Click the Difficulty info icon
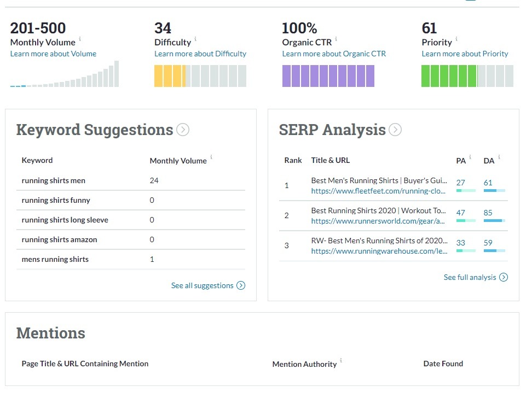 (195, 39)
